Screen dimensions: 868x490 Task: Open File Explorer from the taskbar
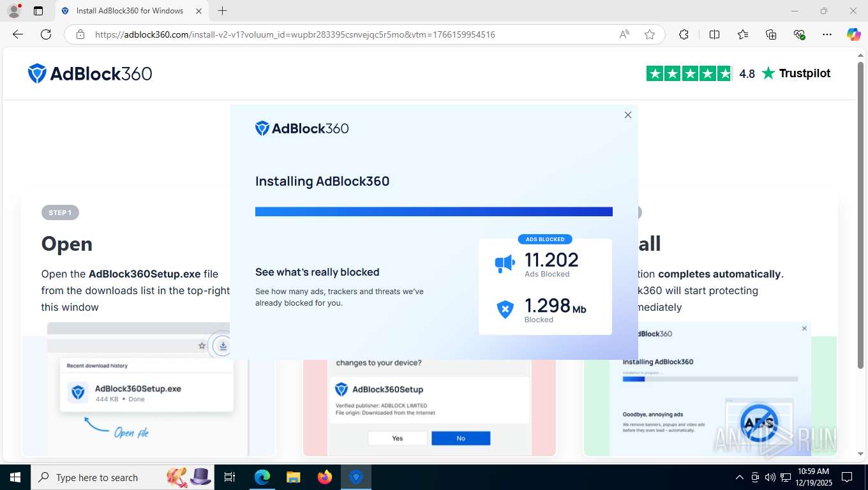[x=293, y=477]
